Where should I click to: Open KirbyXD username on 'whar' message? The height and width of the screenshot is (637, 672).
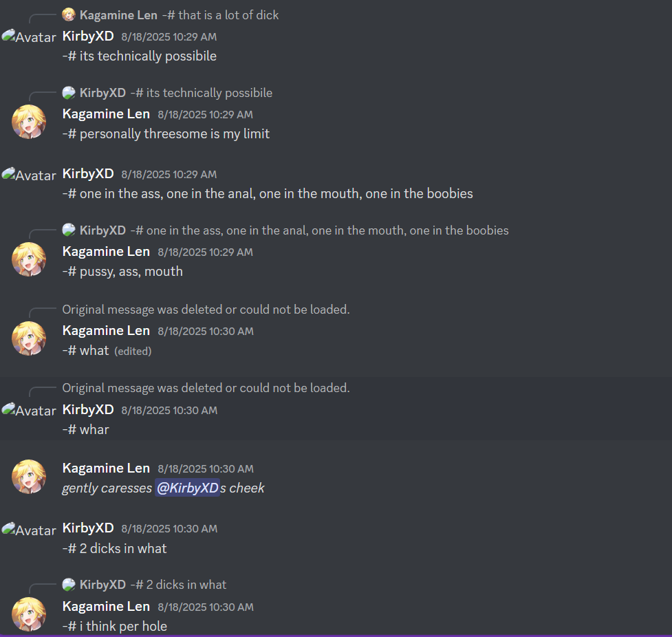pyautogui.click(x=88, y=409)
